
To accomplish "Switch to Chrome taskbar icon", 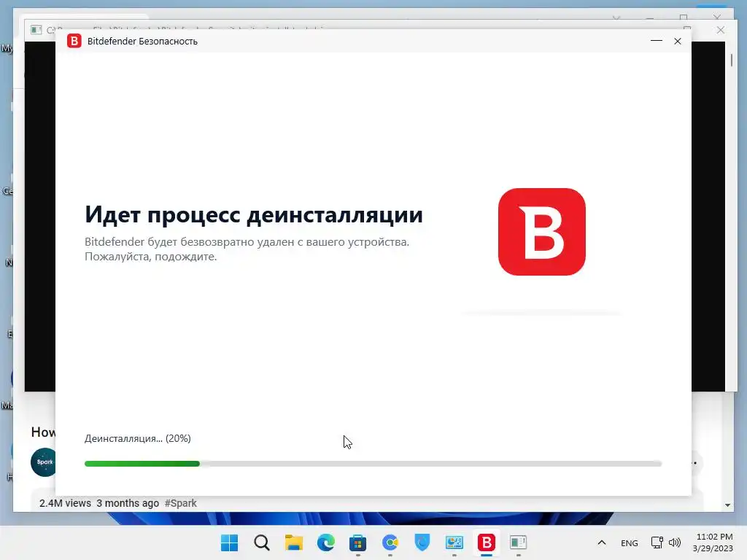I will click(390, 542).
